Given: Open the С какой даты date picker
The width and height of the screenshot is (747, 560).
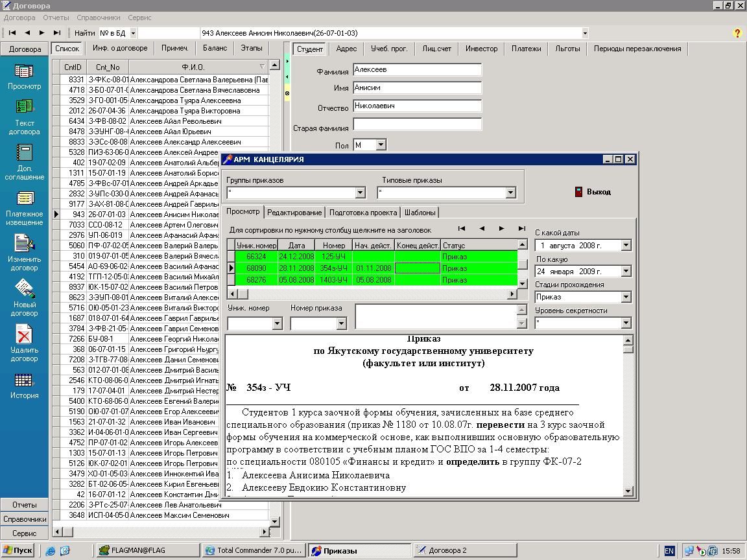Looking at the screenshot, I should click(626, 245).
